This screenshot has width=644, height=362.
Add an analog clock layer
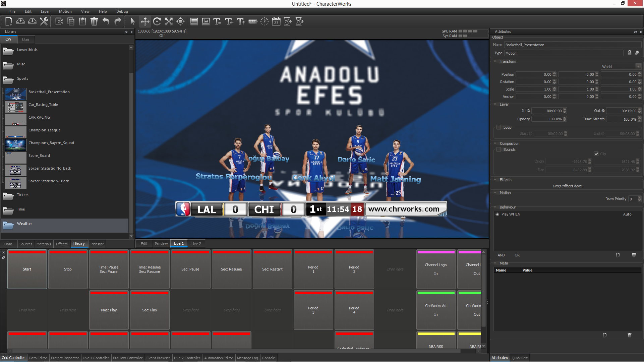[265, 21]
